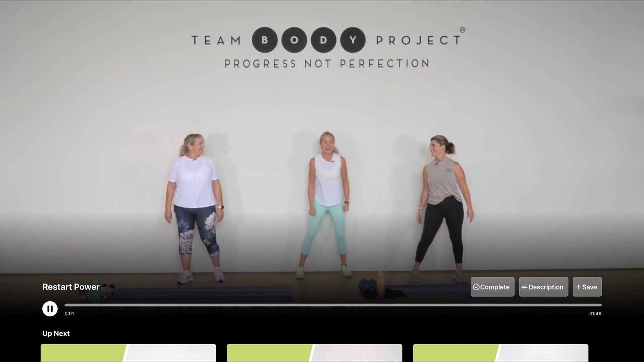
Task: Seek to the middle of the video progress bar
Action: point(333,305)
